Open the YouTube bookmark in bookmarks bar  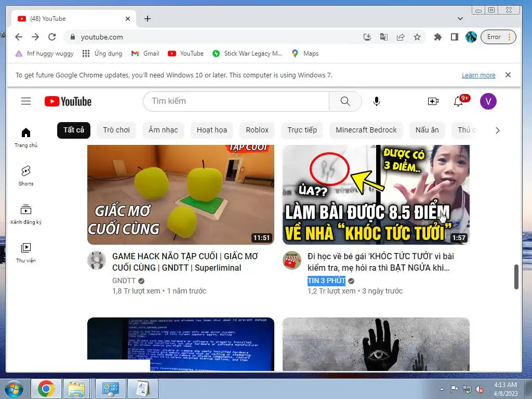[185, 54]
